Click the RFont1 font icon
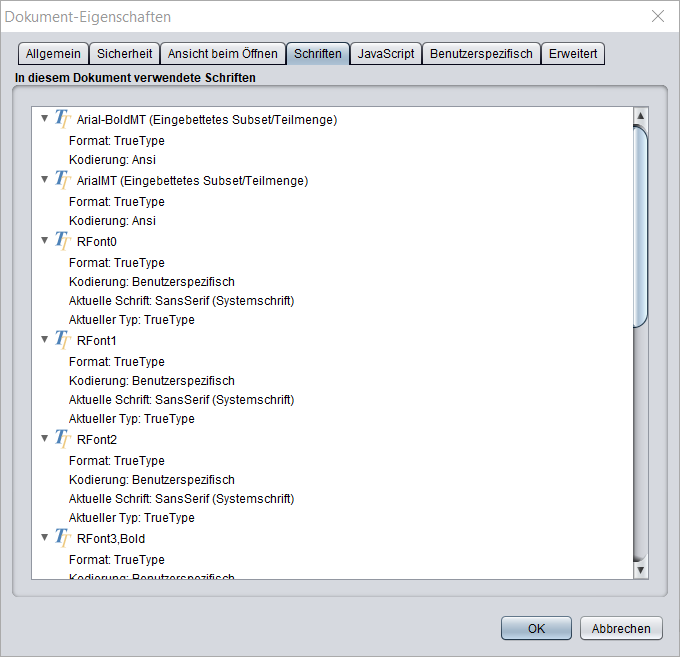Viewport: 680px width, 657px height. [63, 340]
